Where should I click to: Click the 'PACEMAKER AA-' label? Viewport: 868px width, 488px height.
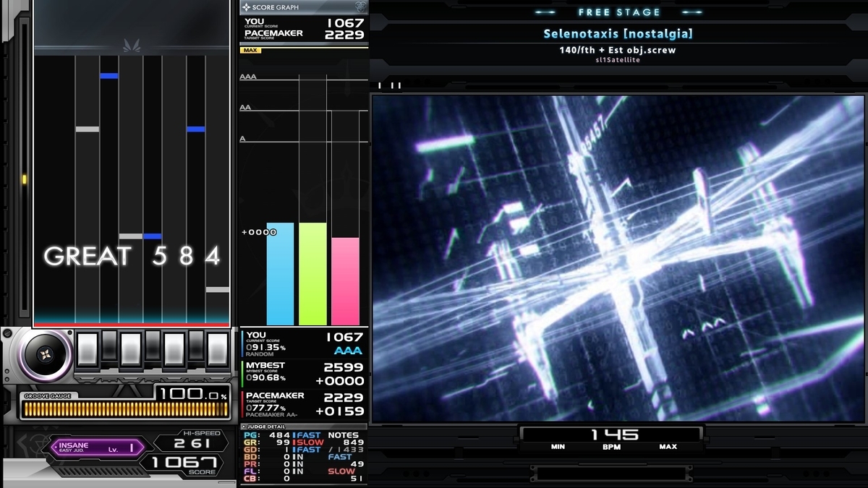[273, 415]
